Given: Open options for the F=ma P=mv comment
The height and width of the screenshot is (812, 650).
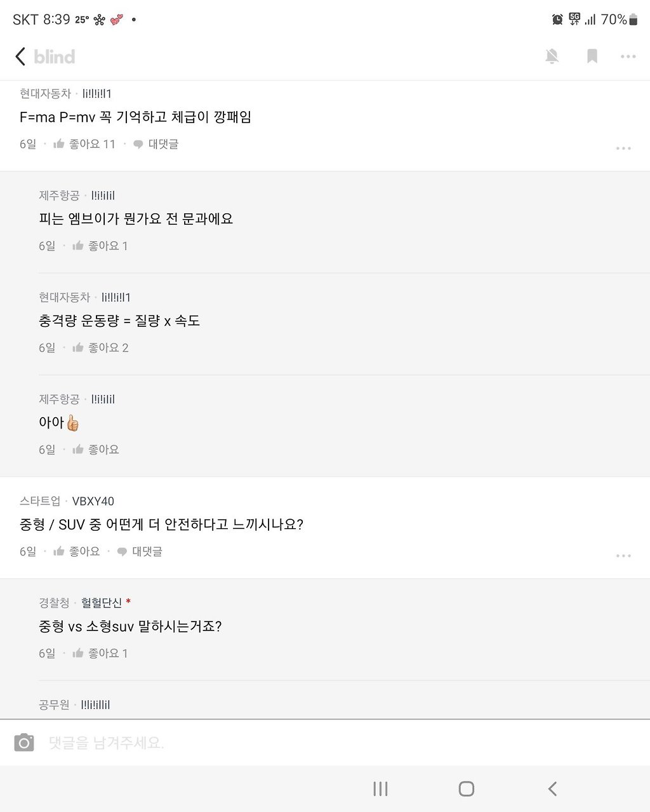Looking at the screenshot, I should pos(623,149).
